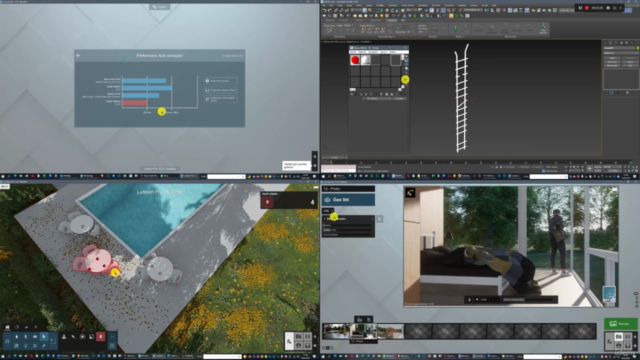
Task: Pause the screen recording overlay
Action: coord(580,8)
